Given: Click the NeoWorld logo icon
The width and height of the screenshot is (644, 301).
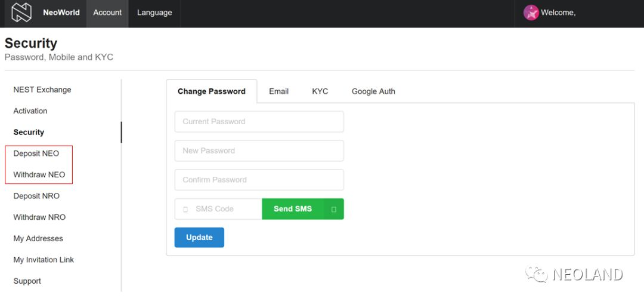Looking at the screenshot, I should pyautogui.click(x=21, y=13).
